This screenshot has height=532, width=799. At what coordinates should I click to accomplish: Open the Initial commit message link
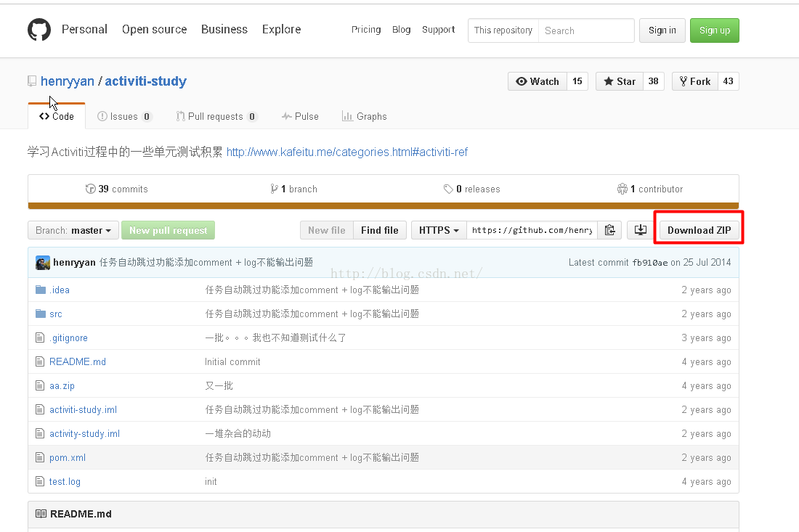[232, 361]
